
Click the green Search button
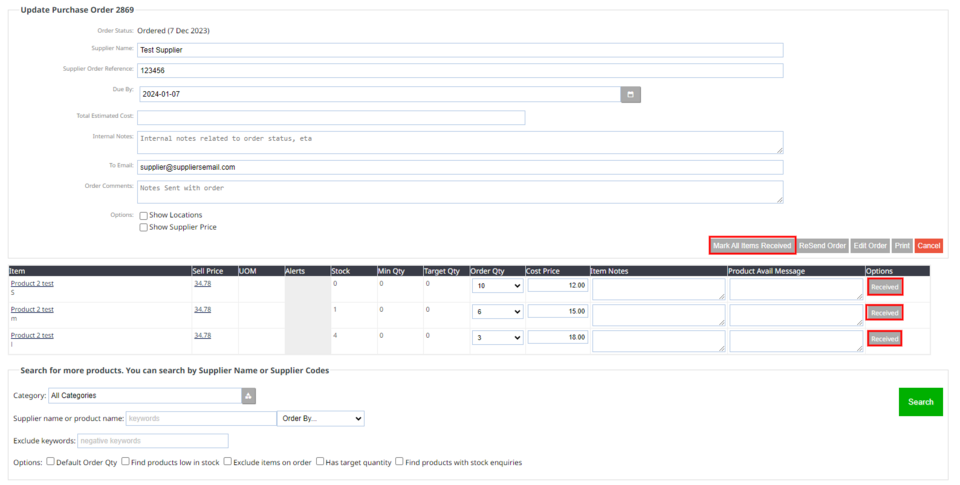click(920, 402)
